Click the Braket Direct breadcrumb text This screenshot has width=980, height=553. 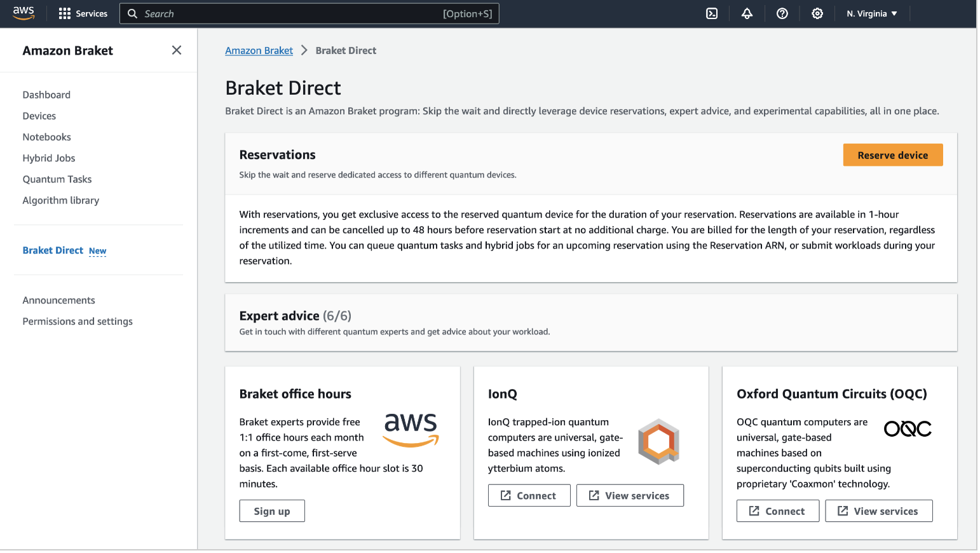pyautogui.click(x=346, y=50)
